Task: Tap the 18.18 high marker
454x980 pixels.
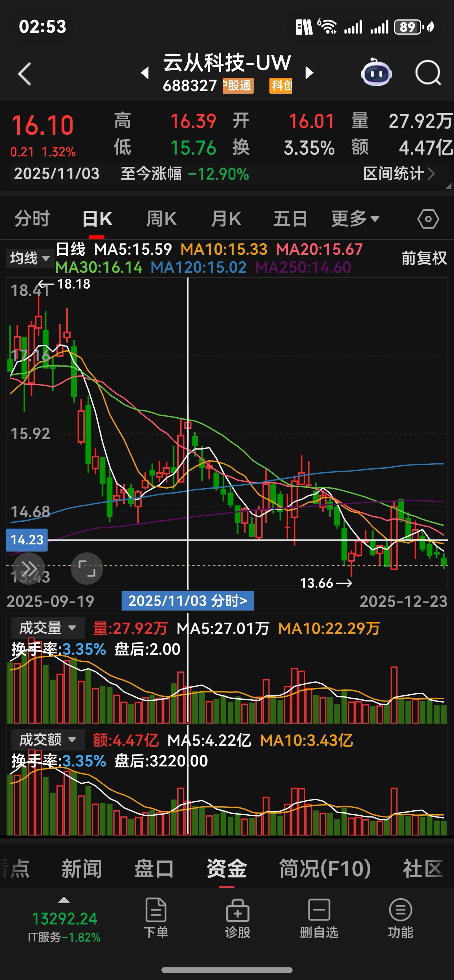Action: (64, 284)
